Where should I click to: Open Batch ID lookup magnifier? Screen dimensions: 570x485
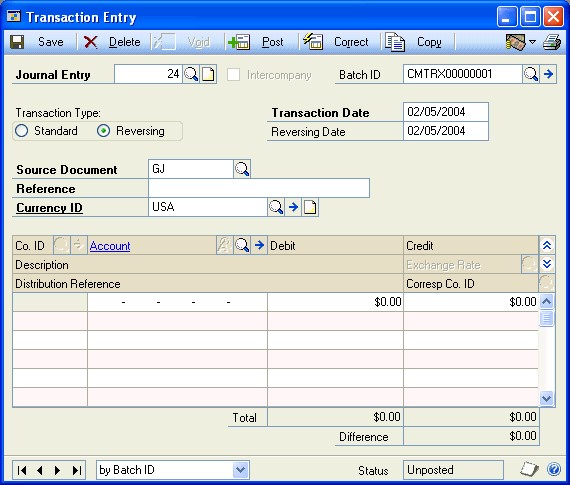coord(531,74)
